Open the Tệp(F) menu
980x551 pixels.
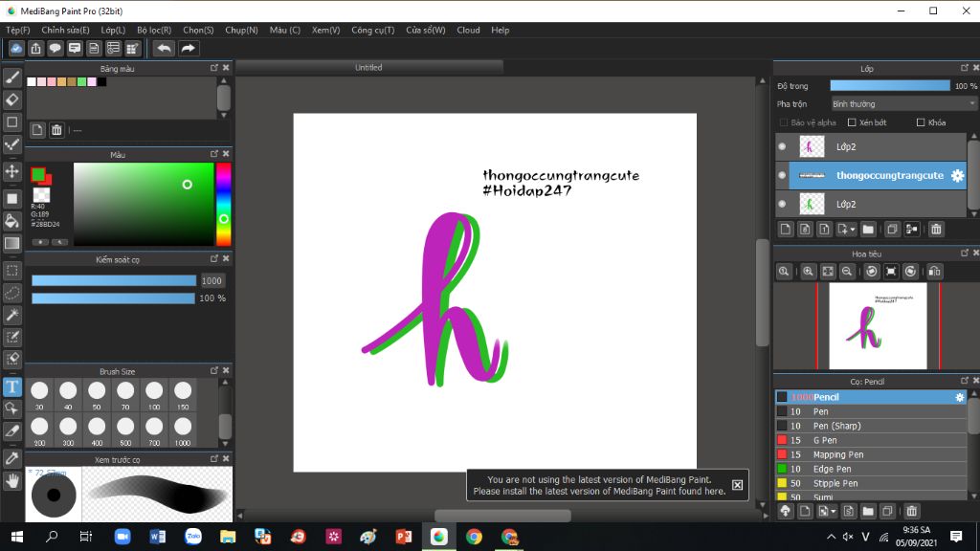[x=17, y=30]
